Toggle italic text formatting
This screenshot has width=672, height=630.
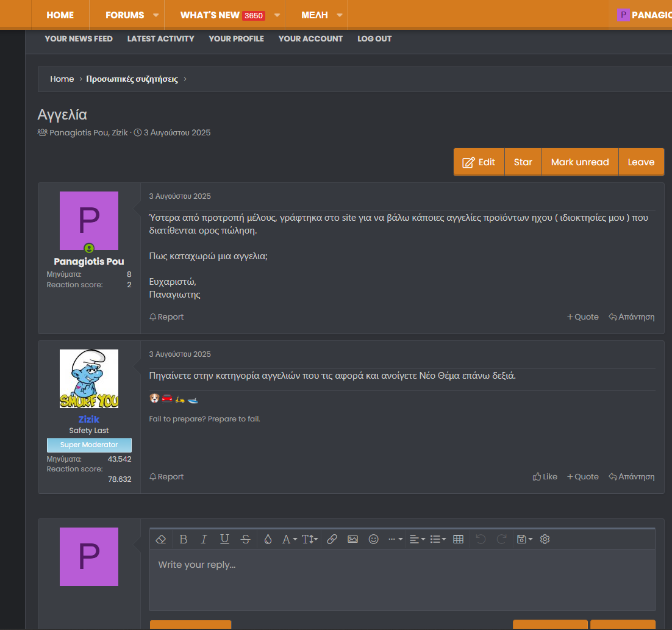204,539
